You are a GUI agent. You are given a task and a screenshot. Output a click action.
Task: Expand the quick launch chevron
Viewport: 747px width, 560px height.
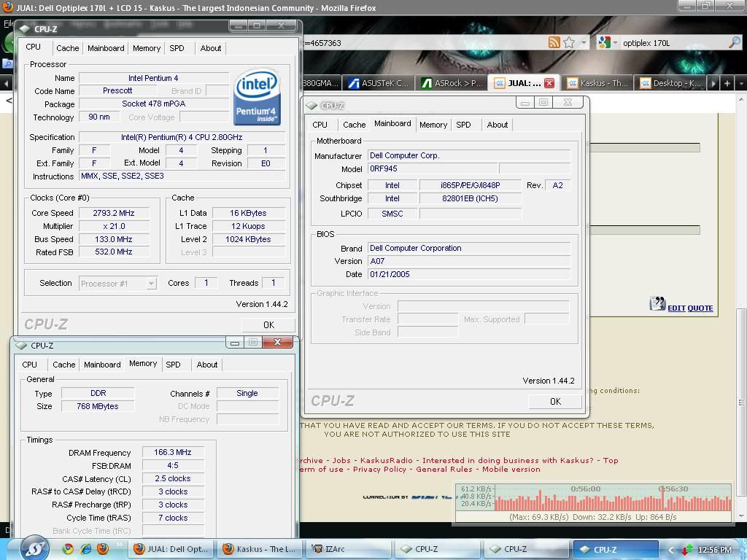119,544
